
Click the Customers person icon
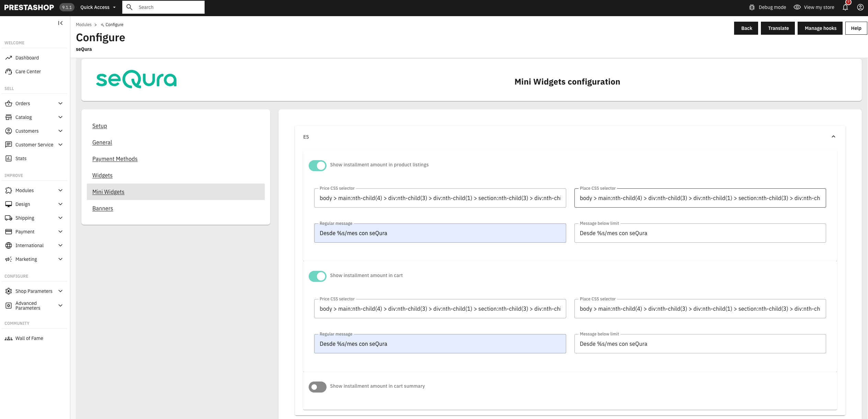pyautogui.click(x=9, y=131)
